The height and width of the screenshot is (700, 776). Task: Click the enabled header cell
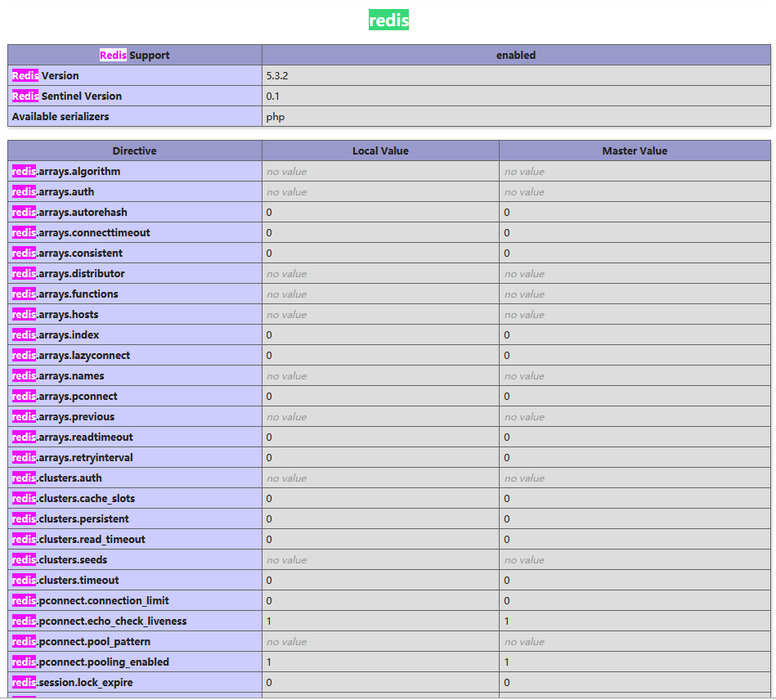pyautogui.click(x=516, y=55)
